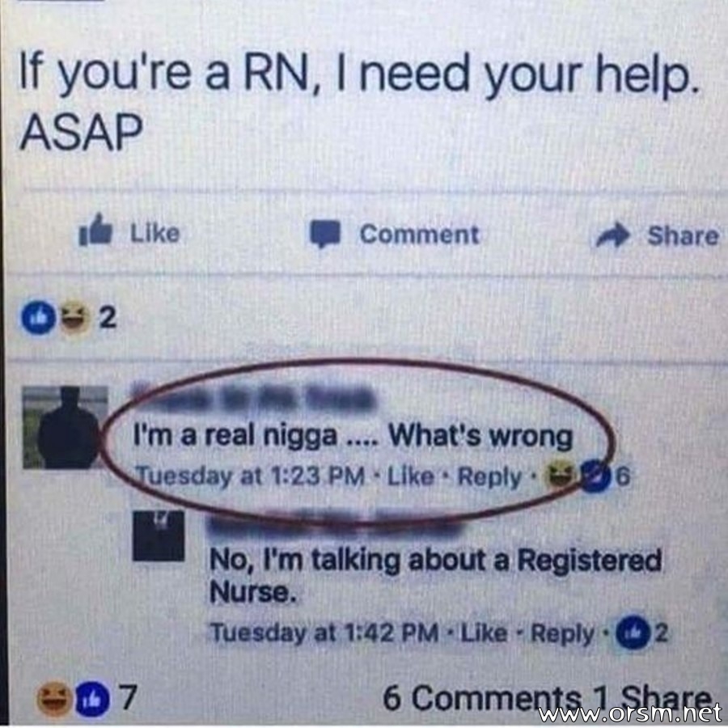Click the Comment speech bubble icon
728x728 pixels.
coord(325,234)
